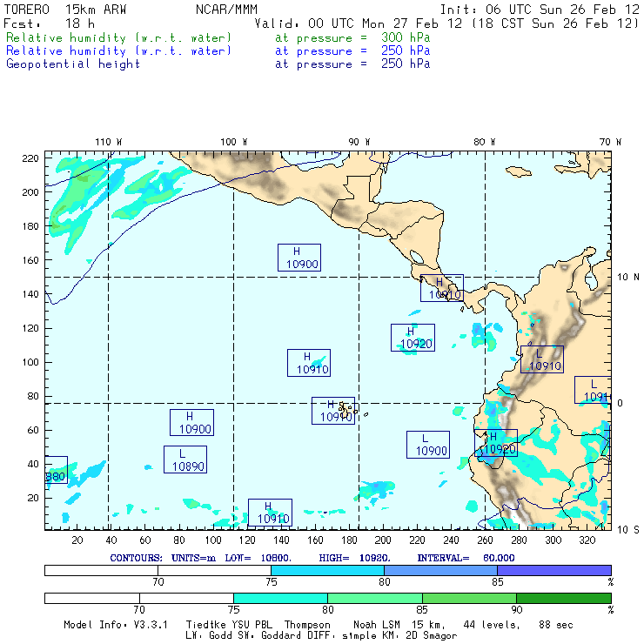Click the 'SW: Goddard' radiation label

pos(268,636)
